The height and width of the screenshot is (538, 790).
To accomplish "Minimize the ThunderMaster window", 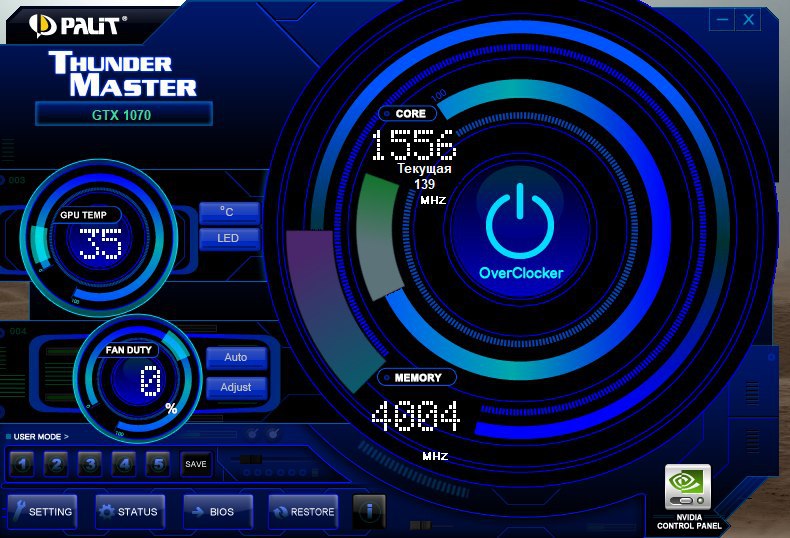I will coord(722,20).
